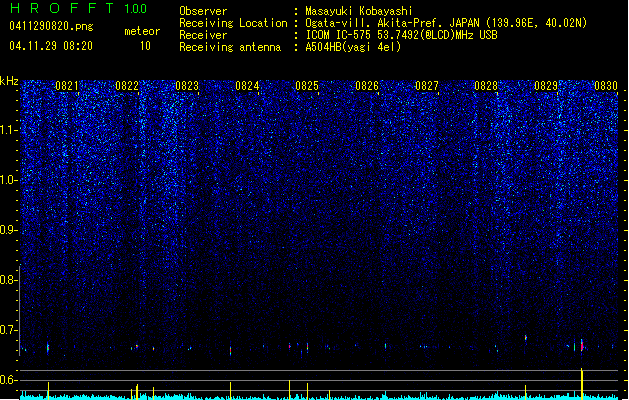629x400 pixels.
Task: Click the 0825 time marker
Action: [x=307, y=86]
